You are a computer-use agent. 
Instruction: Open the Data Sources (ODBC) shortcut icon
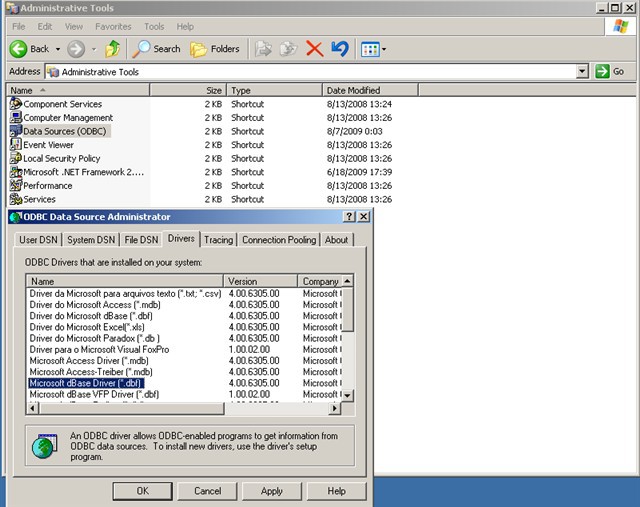tap(16, 131)
